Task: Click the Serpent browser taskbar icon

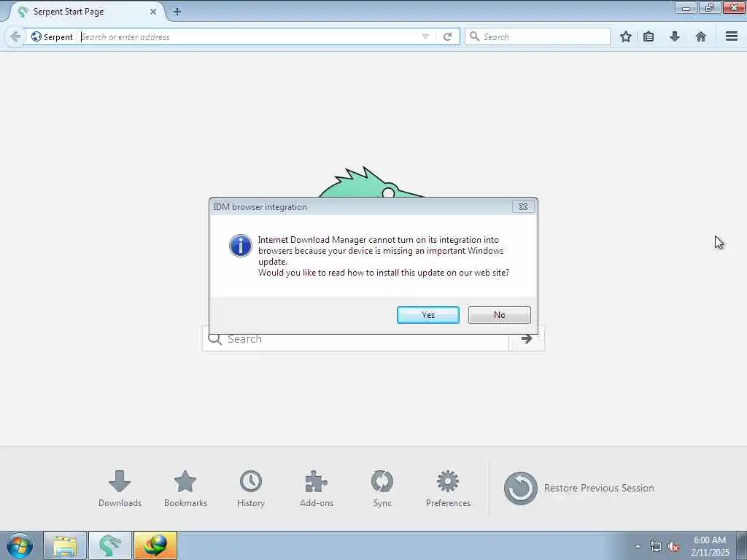Action: (110, 545)
